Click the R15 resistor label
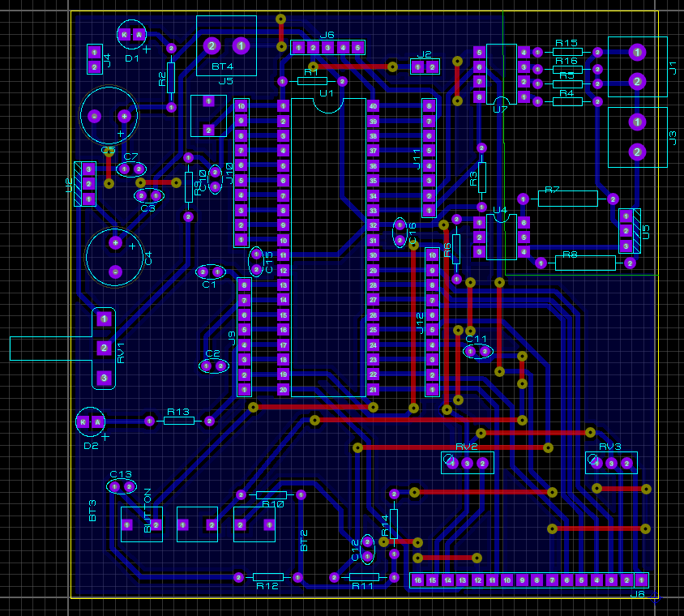Image resolution: width=684 pixels, height=616 pixels. click(x=566, y=43)
